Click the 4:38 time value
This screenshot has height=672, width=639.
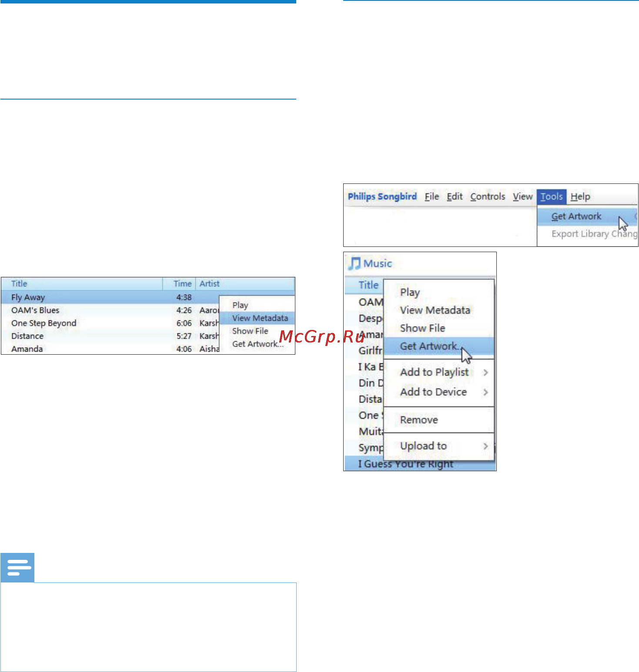[184, 297]
